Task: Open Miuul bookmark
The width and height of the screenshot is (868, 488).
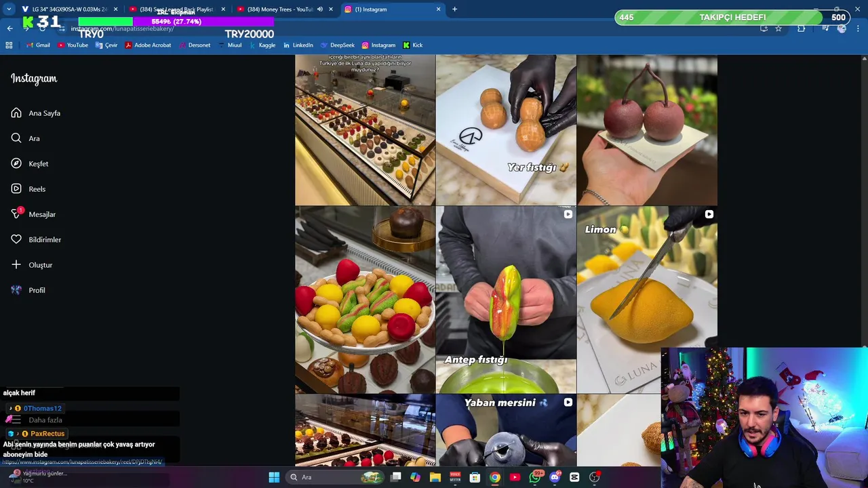Action: [x=230, y=45]
